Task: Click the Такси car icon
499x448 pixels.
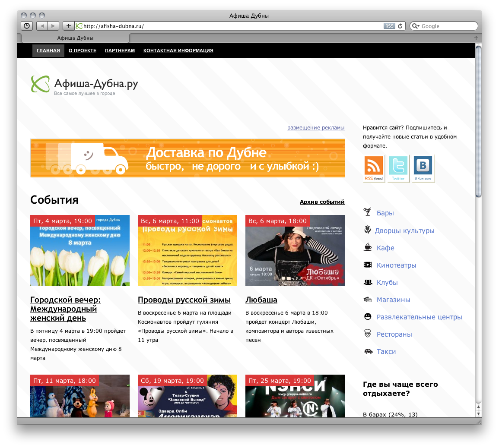Action: pos(368,351)
